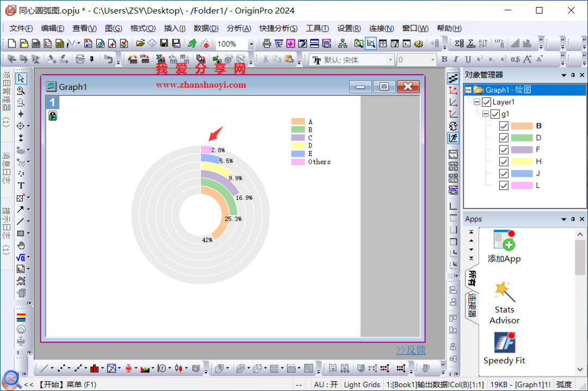Collapse the Layer1 tree node

[x=477, y=102]
